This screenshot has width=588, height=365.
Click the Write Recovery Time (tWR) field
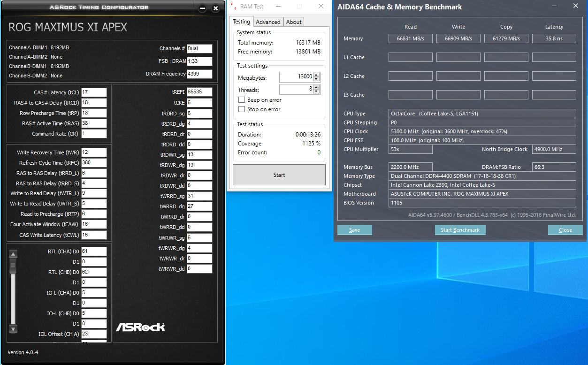(94, 152)
